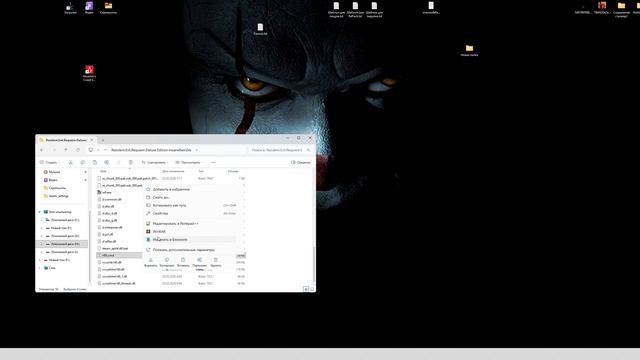Select Показать дополнительные параметры

[190, 250]
